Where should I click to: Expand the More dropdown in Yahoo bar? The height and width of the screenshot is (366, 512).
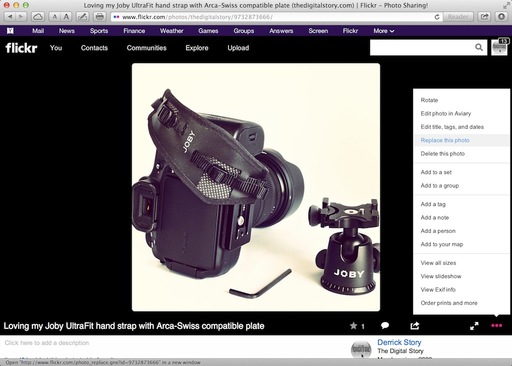(384, 31)
